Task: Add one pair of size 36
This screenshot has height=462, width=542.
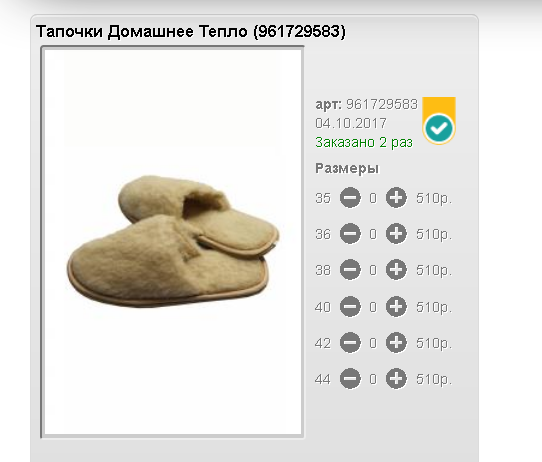Action: 396,234
